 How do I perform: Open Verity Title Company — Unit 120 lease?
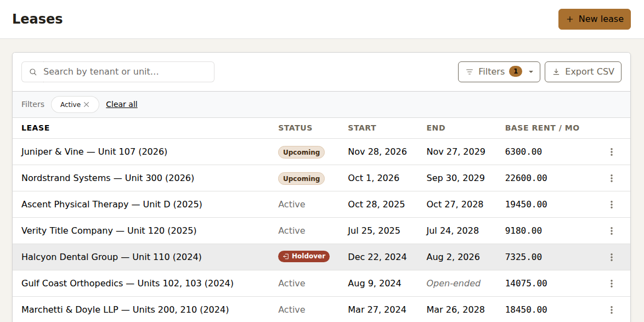pyautogui.click(x=109, y=231)
